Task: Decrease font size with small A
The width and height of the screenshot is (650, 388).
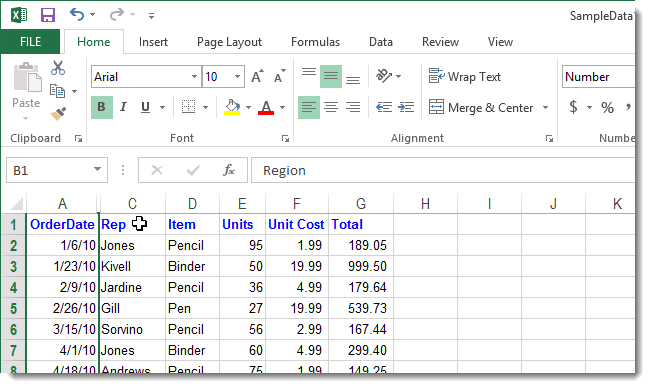Action: point(280,77)
